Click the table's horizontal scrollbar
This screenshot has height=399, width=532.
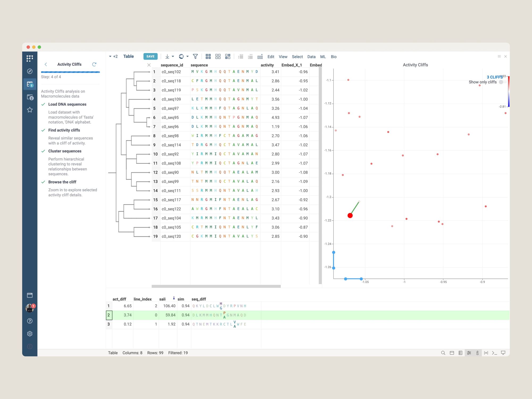click(216, 286)
